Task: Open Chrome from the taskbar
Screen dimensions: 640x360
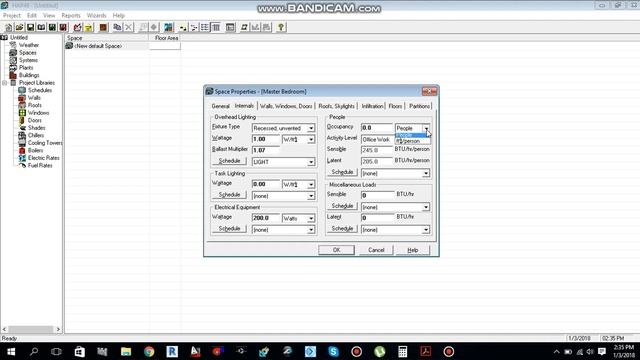Action: click(x=149, y=351)
